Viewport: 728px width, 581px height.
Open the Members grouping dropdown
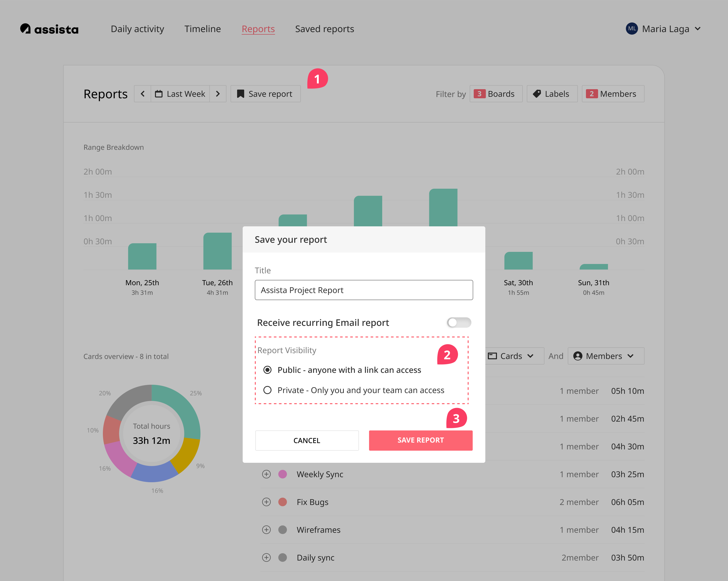point(606,356)
